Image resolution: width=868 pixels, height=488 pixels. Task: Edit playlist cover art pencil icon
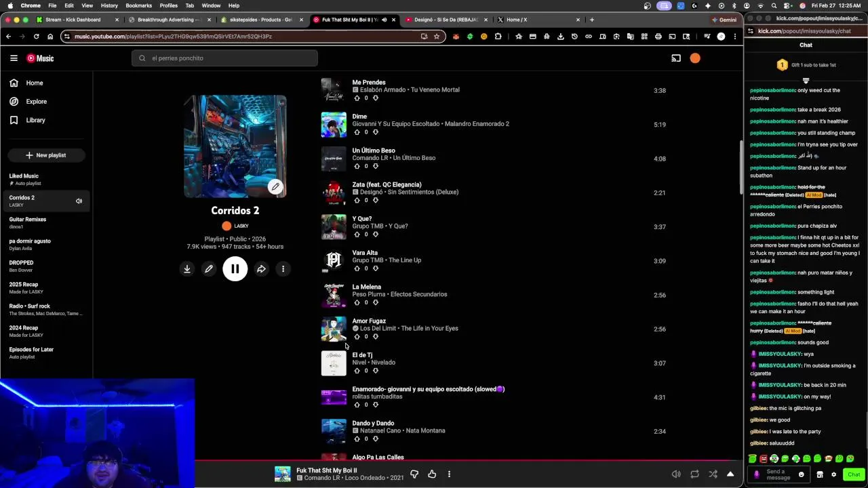pyautogui.click(x=275, y=186)
